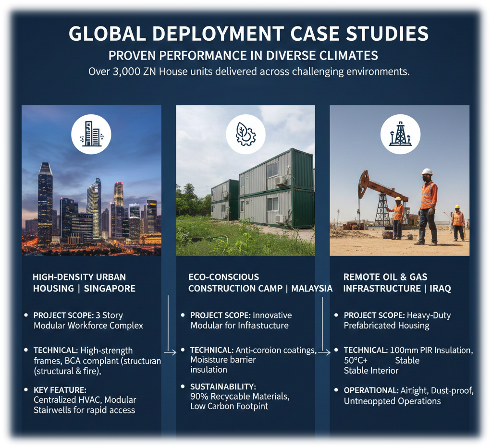Click the leaf and gear eco icon

(245, 133)
